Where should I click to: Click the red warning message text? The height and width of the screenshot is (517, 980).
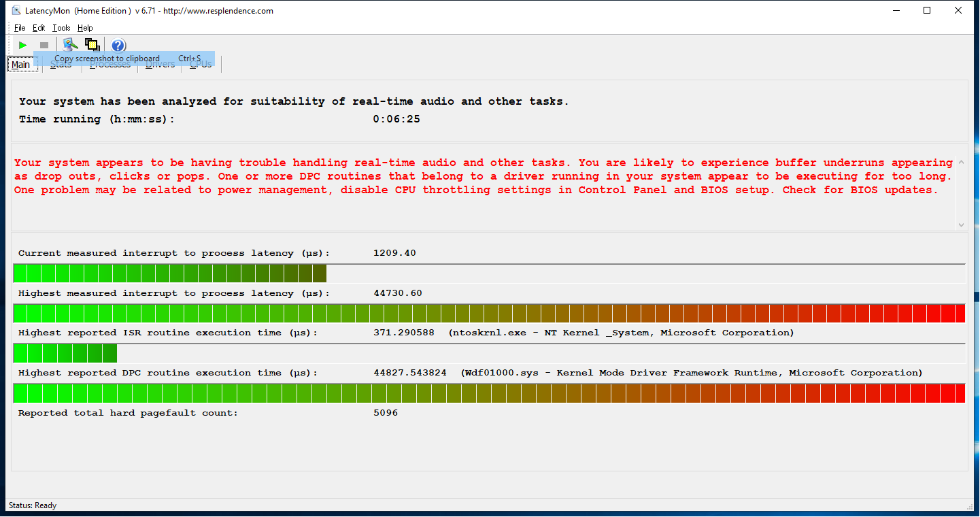pyautogui.click(x=483, y=176)
